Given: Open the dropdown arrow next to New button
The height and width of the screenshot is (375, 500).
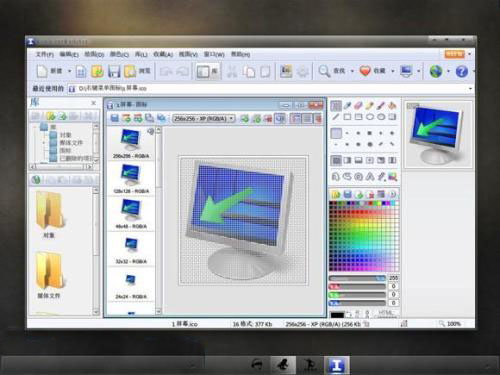Looking at the screenshot, I should point(69,71).
